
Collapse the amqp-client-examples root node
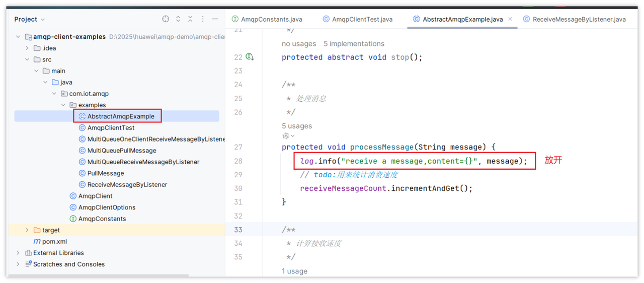tap(18, 37)
